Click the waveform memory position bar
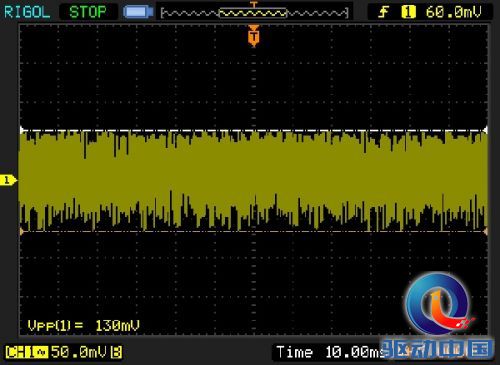500x365 pixels. tap(254, 13)
